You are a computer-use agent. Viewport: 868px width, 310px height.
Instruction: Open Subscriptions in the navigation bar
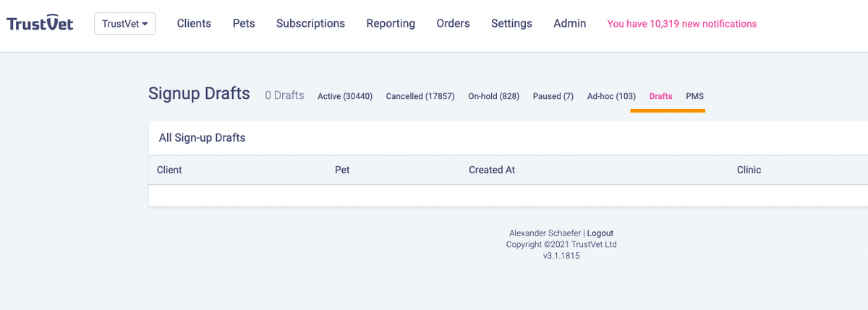pyautogui.click(x=310, y=23)
